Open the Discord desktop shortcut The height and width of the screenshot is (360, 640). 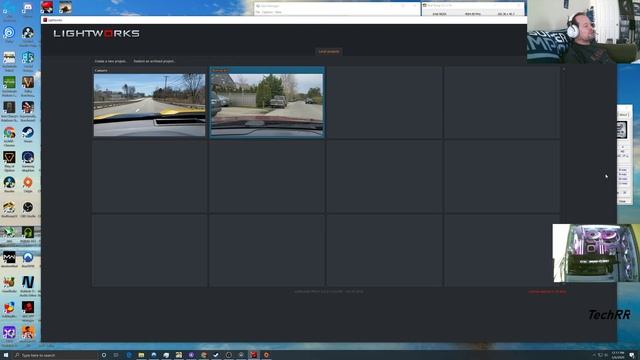[28, 9]
